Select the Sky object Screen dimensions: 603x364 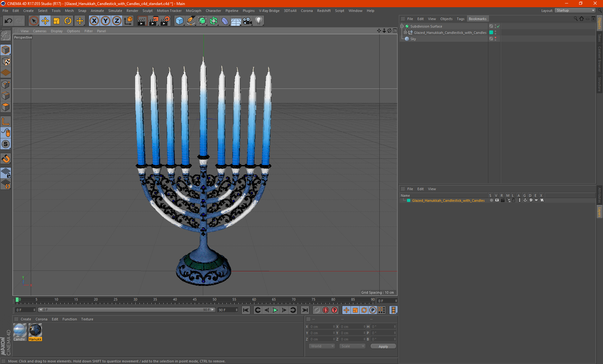click(x=413, y=39)
